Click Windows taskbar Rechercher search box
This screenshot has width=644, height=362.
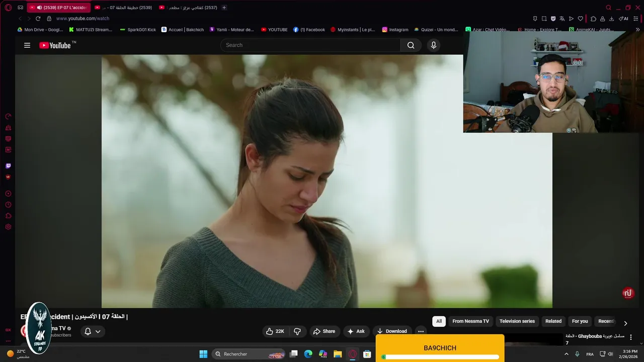pyautogui.click(x=250, y=354)
